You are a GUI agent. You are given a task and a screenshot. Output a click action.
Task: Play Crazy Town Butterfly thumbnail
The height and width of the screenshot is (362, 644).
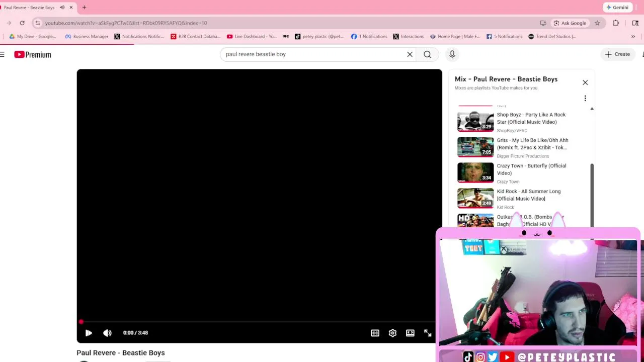[x=475, y=172]
